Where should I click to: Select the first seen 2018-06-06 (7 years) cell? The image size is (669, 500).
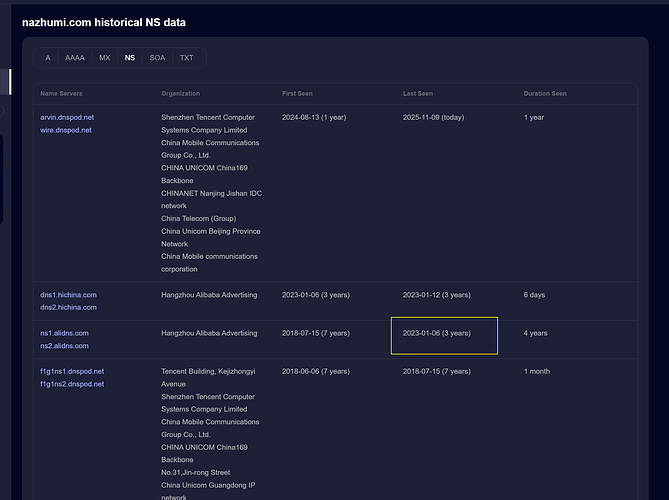click(x=316, y=371)
